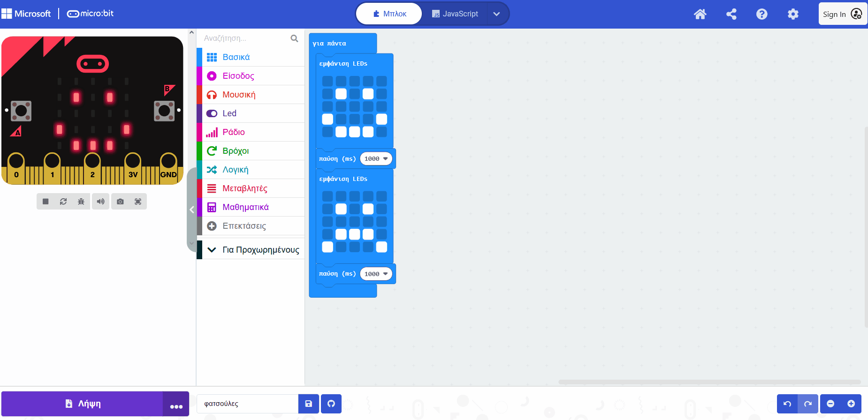Mute the simulator audio
868x420 pixels.
coord(100,202)
